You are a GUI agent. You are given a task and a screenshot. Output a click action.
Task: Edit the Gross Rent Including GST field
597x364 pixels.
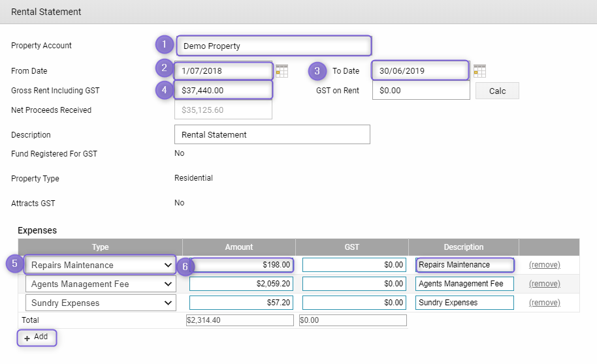pyautogui.click(x=223, y=91)
